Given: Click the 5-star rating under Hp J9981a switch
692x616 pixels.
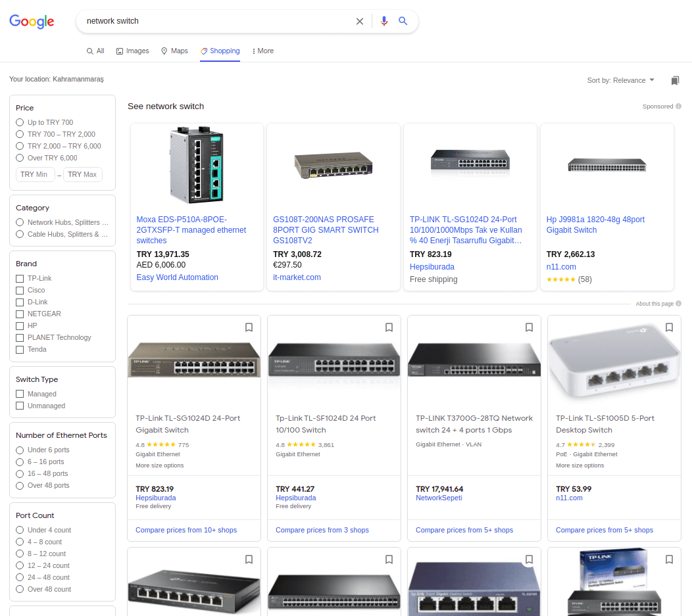Looking at the screenshot, I should coord(560,279).
